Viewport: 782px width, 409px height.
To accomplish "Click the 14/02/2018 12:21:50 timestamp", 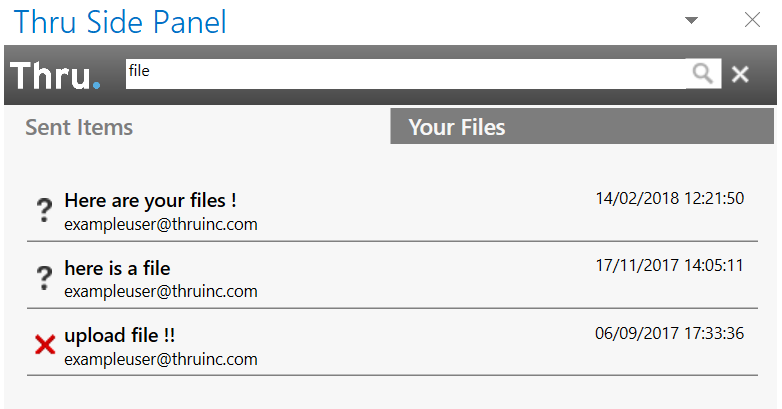I will tap(670, 199).
